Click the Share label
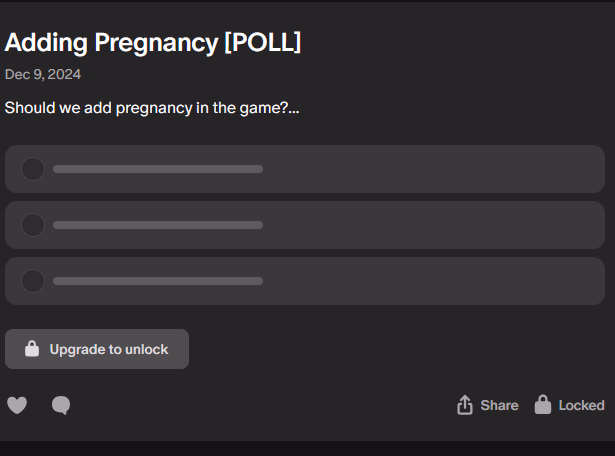The width and height of the screenshot is (615, 456). point(499,405)
